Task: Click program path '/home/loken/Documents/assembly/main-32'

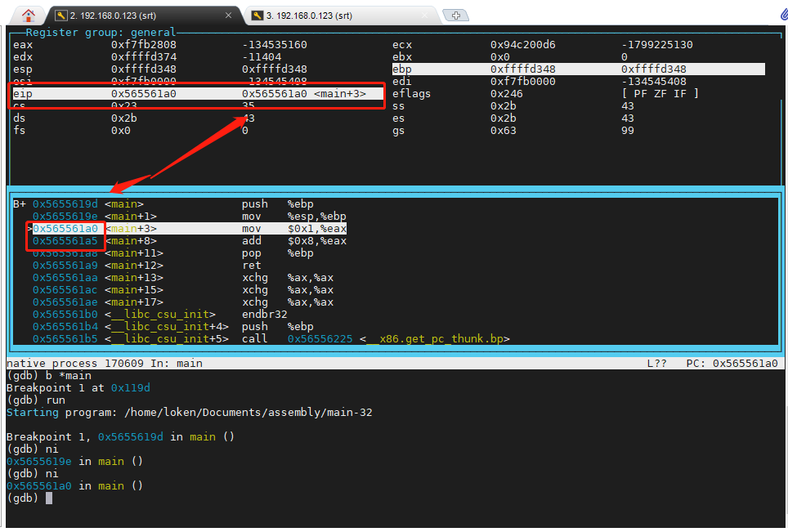Action: pyautogui.click(x=248, y=413)
